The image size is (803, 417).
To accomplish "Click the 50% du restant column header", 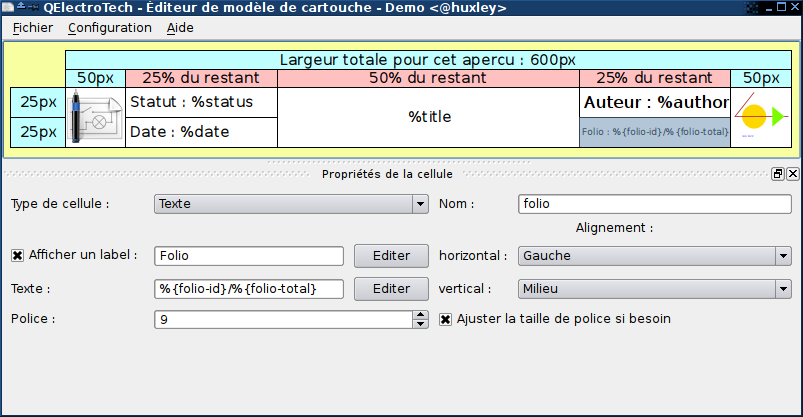I will [x=429, y=78].
